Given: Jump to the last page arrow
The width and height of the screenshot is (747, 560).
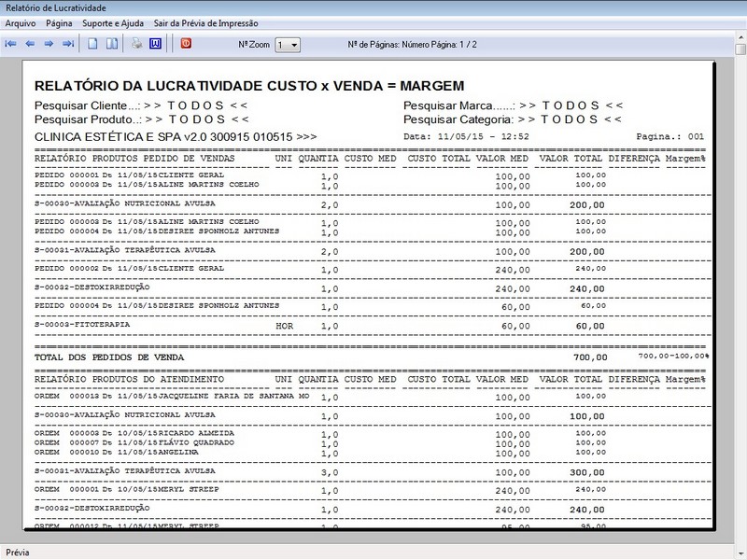Looking at the screenshot, I should (x=68, y=44).
